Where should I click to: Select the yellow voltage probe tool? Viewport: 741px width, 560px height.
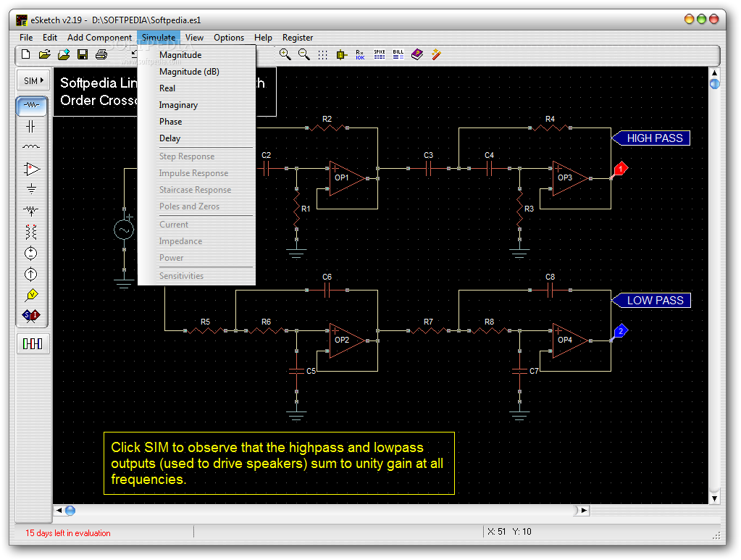tap(32, 296)
